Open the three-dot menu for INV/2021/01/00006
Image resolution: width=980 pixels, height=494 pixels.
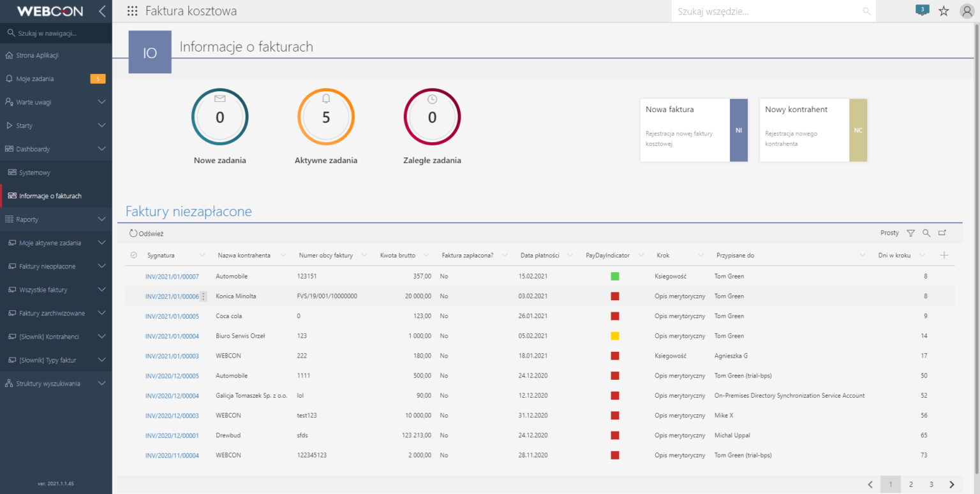point(204,296)
